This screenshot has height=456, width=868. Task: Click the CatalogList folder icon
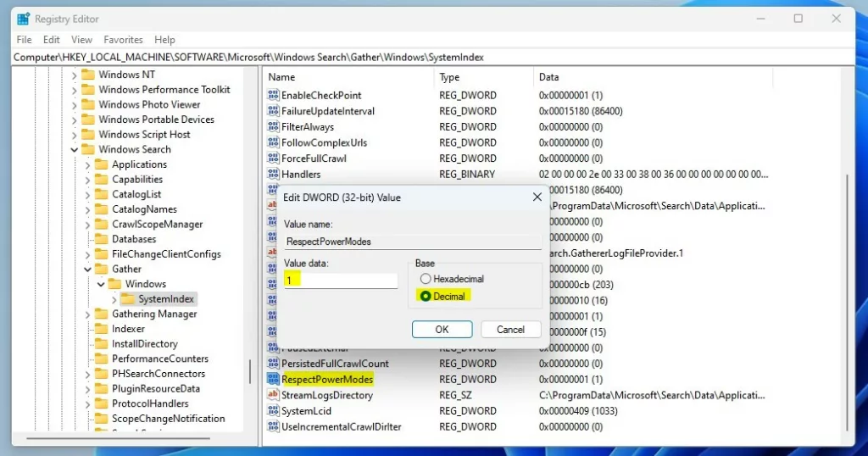(x=102, y=194)
